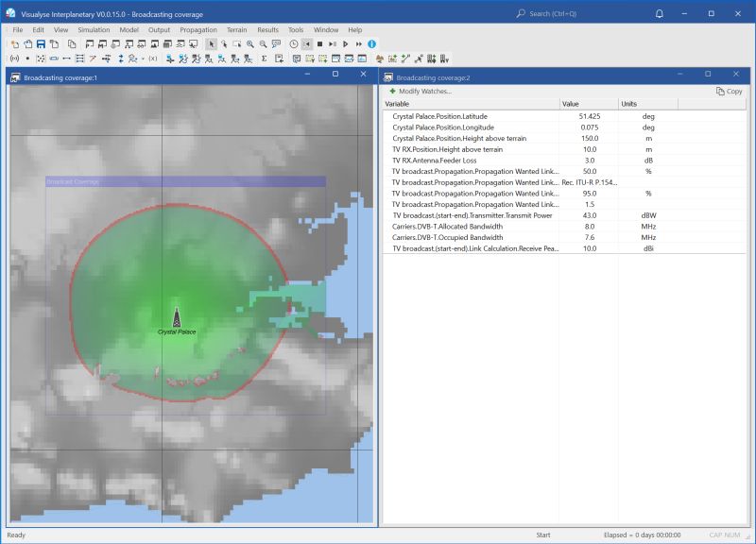Open the antenna tool on the second toolbar
This screenshot has height=544, width=756.
pos(15,59)
